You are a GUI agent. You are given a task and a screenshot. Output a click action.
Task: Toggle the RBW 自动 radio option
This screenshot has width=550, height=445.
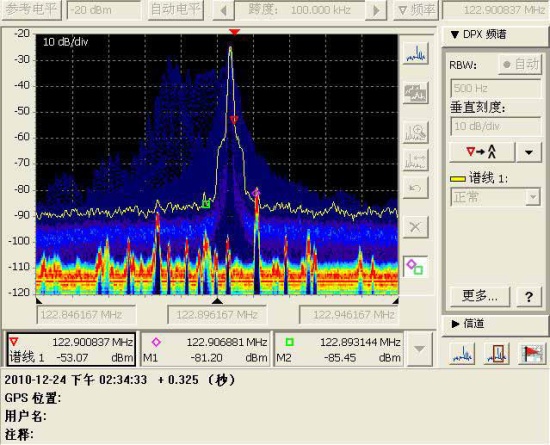[521, 65]
